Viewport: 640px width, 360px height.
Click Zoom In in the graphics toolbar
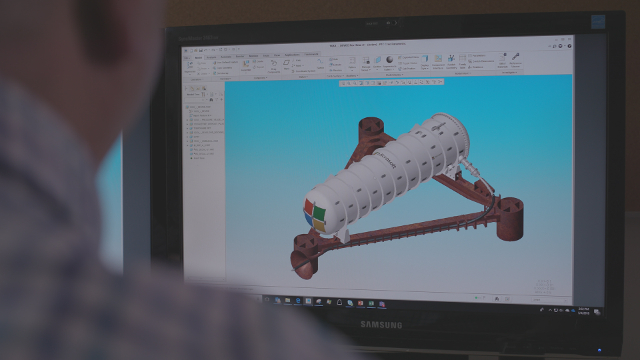click(x=349, y=83)
